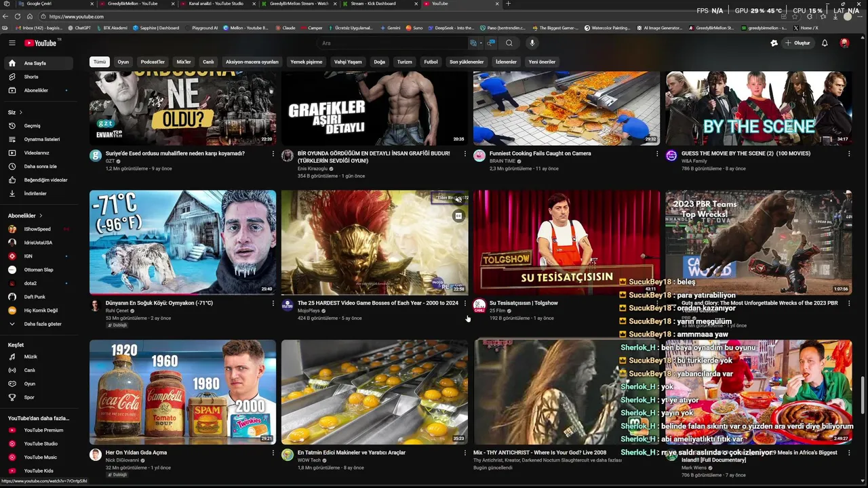Open more options for Guess The Movie video

tap(849, 154)
